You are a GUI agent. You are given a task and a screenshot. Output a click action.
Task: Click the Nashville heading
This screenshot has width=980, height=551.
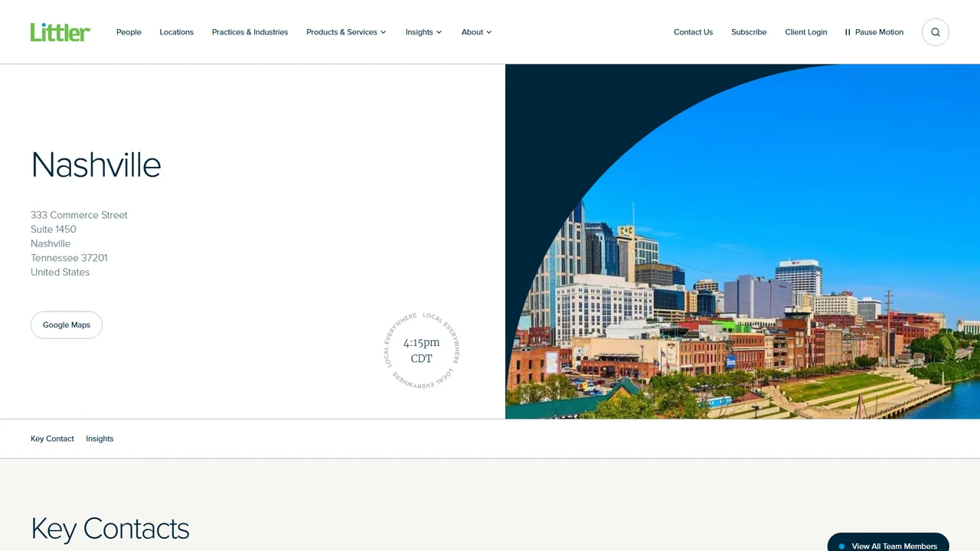tap(96, 165)
